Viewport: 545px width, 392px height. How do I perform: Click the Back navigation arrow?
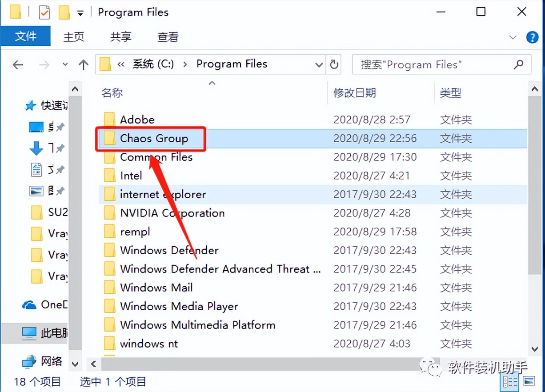pyautogui.click(x=18, y=65)
